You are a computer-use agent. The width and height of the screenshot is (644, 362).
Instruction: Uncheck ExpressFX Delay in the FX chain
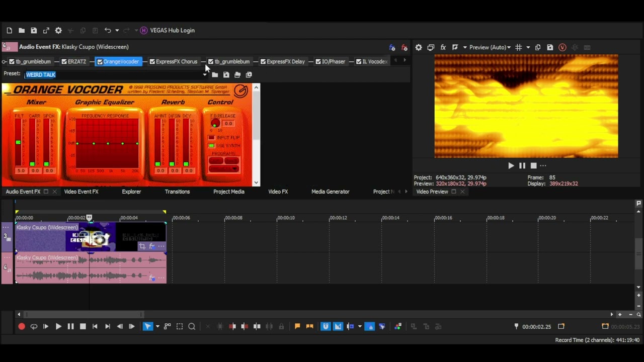(x=263, y=62)
